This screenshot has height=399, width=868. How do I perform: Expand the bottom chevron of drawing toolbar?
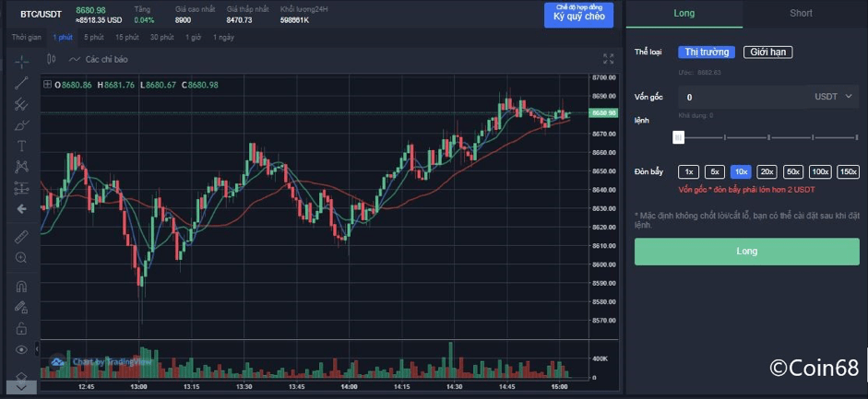point(21,387)
